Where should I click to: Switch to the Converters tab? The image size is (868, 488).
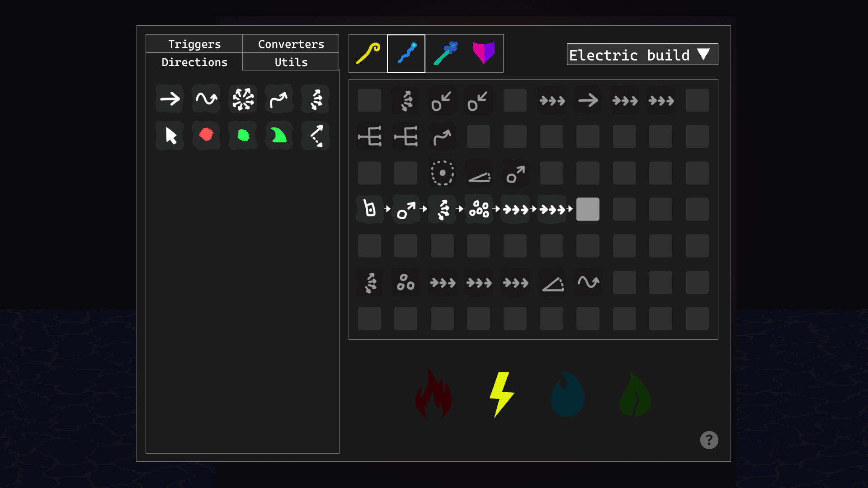[291, 44]
